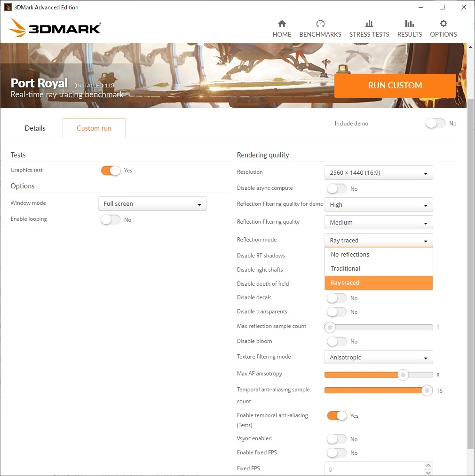This screenshot has height=476, width=475.
Task: Open Options via the gear icon
Action: click(x=443, y=23)
